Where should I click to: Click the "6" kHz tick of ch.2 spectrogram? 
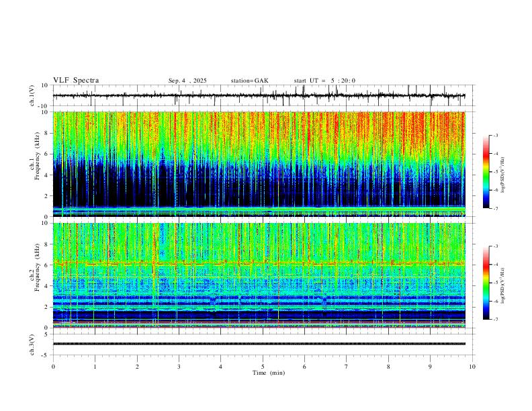[x=46, y=265]
